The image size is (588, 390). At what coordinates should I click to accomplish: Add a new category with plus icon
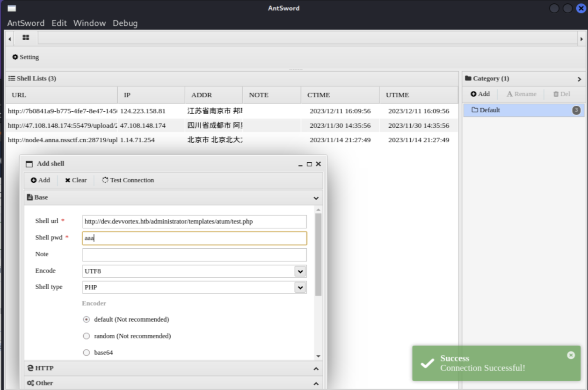click(x=473, y=94)
